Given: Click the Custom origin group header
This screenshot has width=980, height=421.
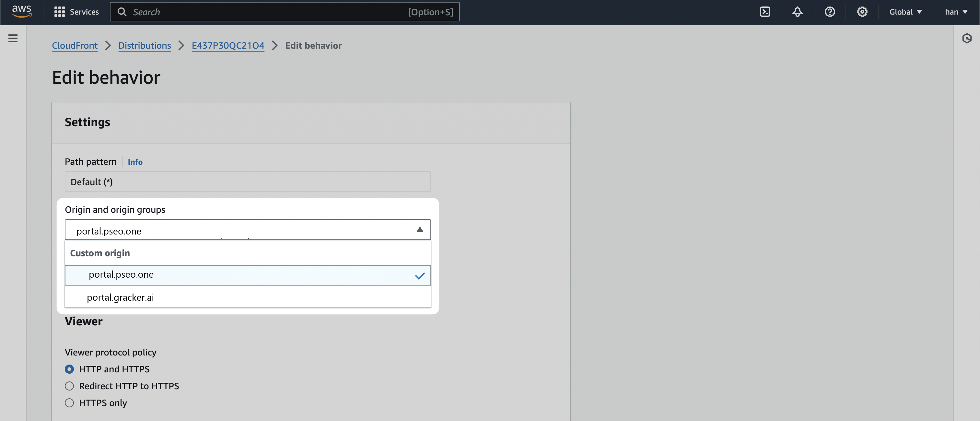Looking at the screenshot, I should click(100, 253).
